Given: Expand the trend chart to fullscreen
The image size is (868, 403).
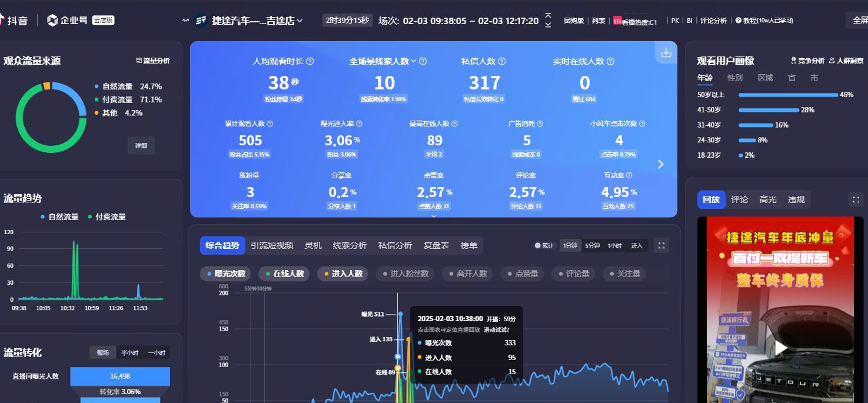Looking at the screenshot, I should pyautogui.click(x=661, y=245).
